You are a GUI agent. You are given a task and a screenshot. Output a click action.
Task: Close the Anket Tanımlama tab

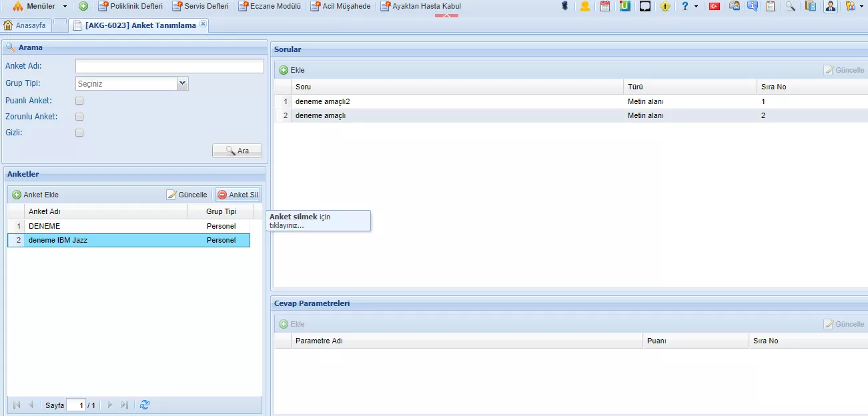pos(203,24)
